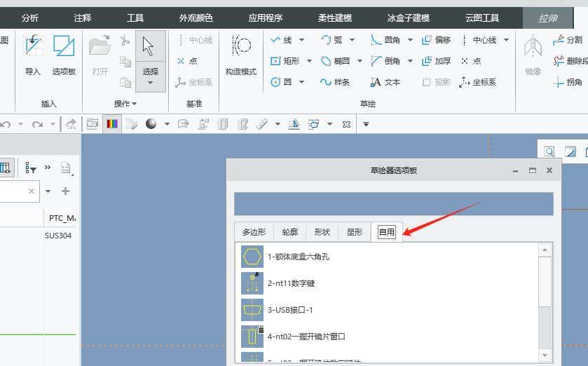
Task: Open the 云图工具 ribbon tab
Action: tap(482, 18)
